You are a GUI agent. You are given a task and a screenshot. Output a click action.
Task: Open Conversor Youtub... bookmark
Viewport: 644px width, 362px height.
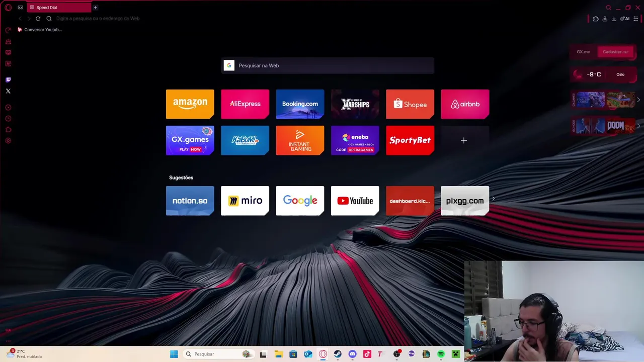point(40,30)
